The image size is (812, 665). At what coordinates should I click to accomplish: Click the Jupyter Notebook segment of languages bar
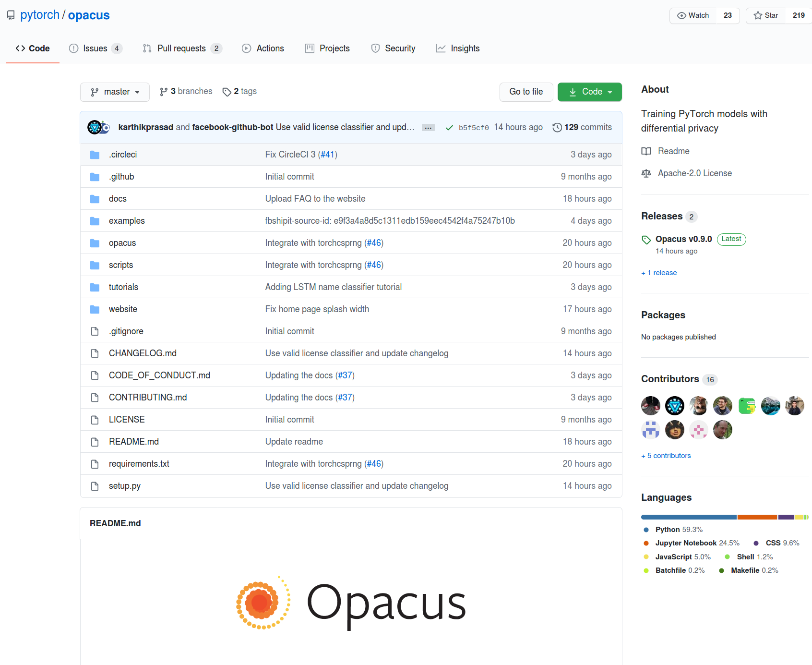[x=757, y=517]
